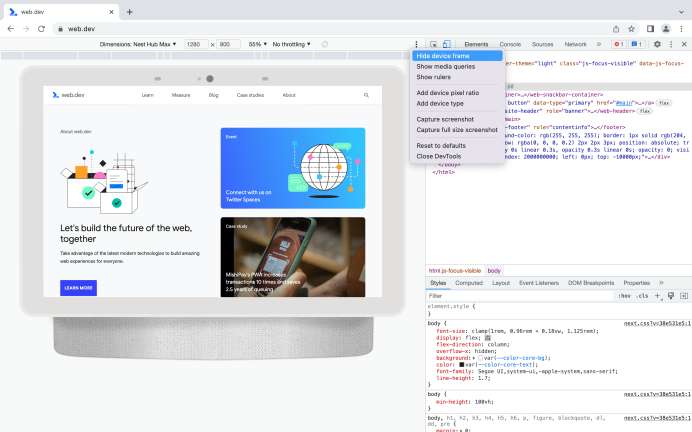Click the device width input 1280
The width and height of the screenshot is (692, 432).
tap(196, 44)
